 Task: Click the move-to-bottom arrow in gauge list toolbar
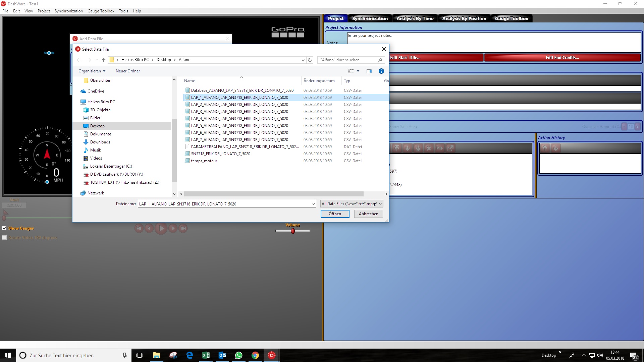click(x=418, y=148)
